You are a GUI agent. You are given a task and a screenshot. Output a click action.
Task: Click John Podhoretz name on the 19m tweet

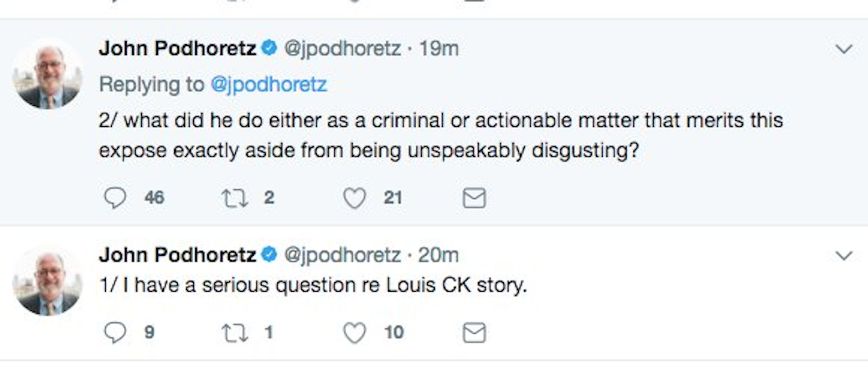click(178, 49)
